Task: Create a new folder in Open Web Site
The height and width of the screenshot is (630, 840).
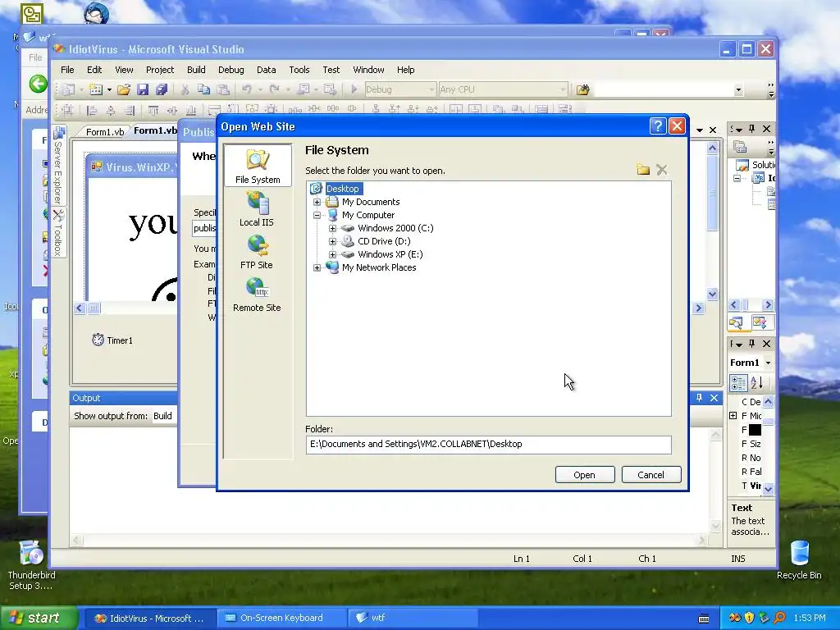Action: coord(643,171)
